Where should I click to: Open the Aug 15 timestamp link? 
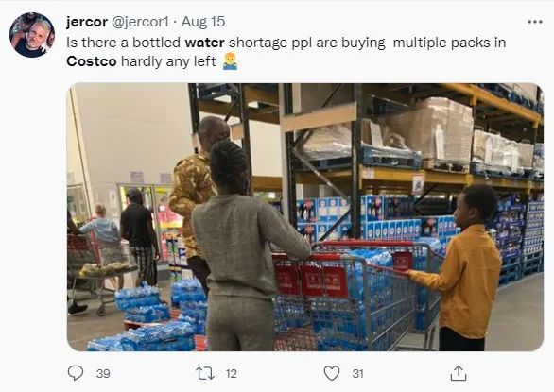203,22
